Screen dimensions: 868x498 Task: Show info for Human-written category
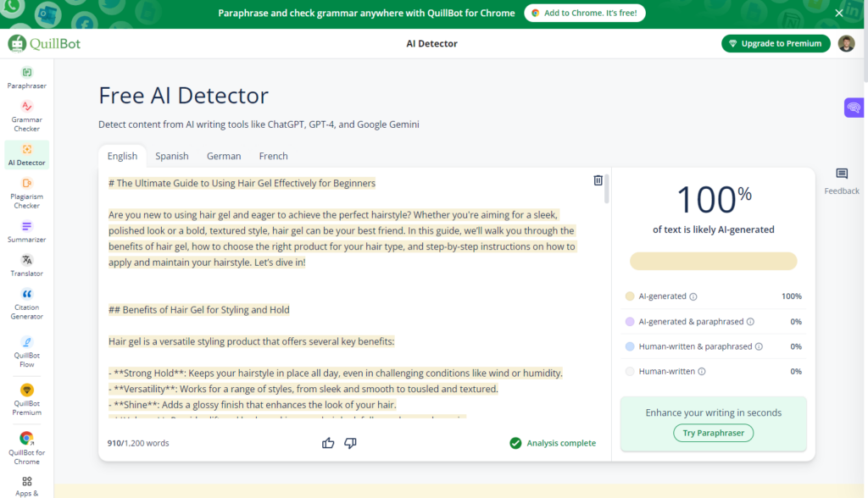(701, 371)
